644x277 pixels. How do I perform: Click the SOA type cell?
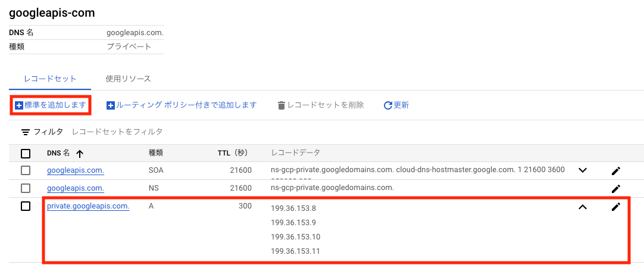coord(156,170)
